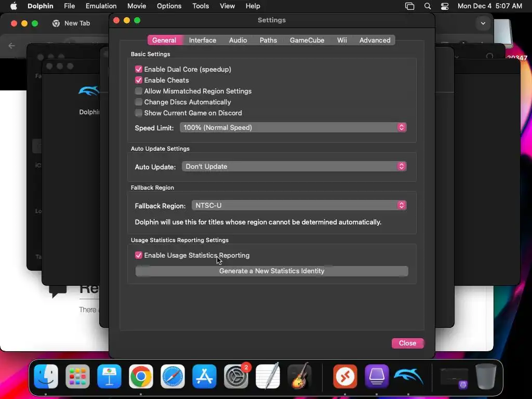Screen dimensions: 532x399
Task: Switch to the Audio tab
Action: (238, 40)
